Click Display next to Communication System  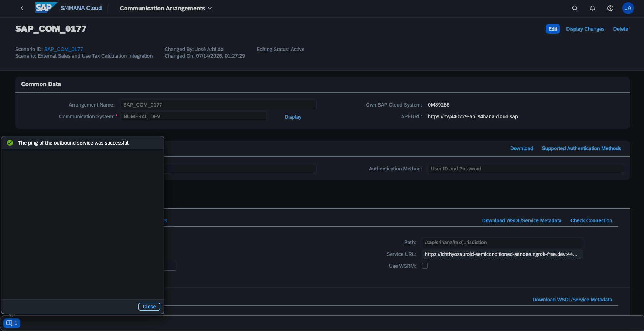293,117
